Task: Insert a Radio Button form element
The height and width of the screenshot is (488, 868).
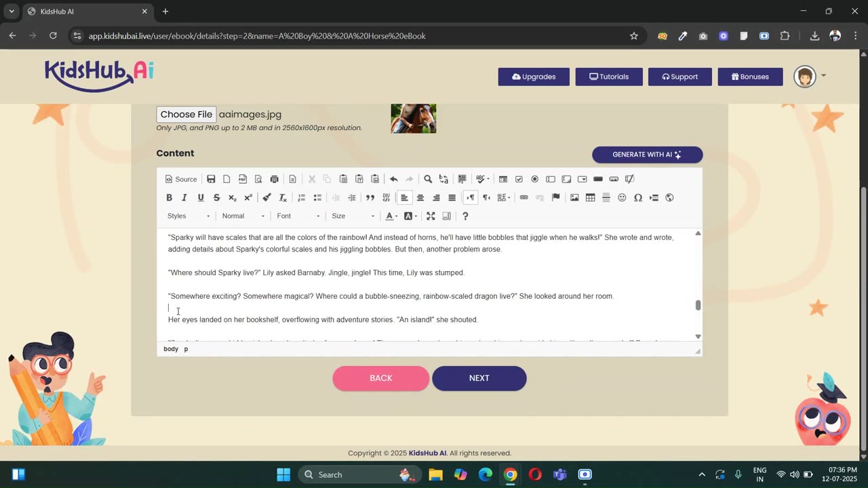Action: 534,179
